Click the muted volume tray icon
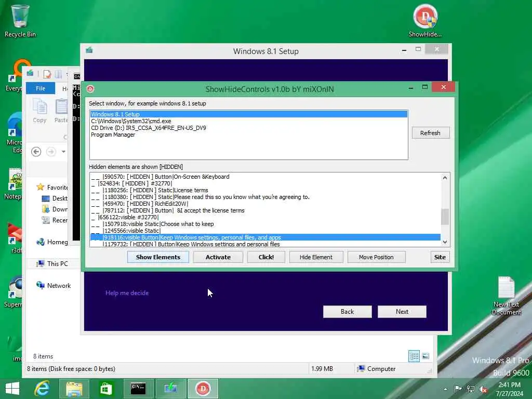This screenshot has height=399, width=532. point(484,389)
